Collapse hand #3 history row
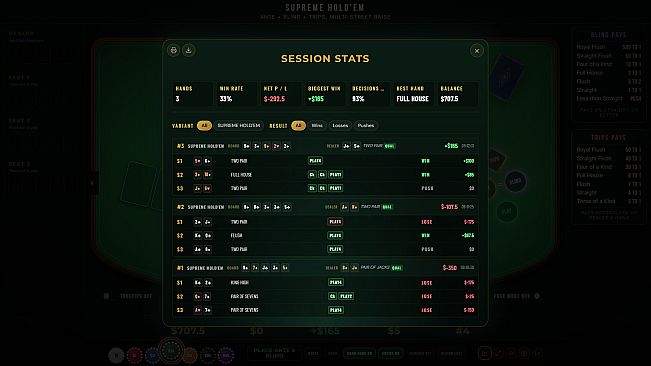Viewport: 651px width, 366px height. click(x=325, y=146)
